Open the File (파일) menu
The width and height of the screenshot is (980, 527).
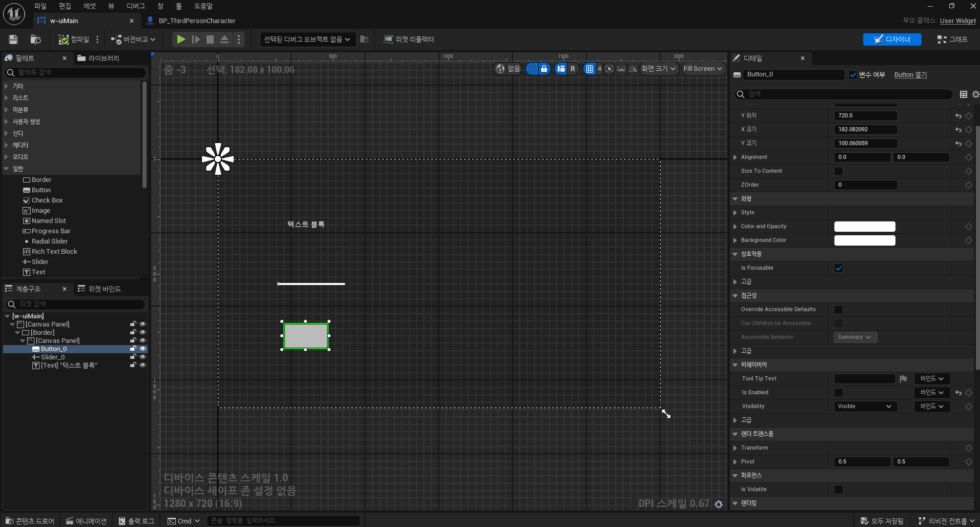point(40,6)
